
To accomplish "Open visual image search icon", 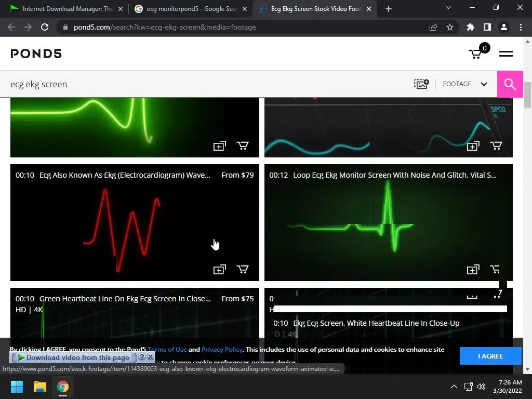I will pyautogui.click(x=421, y=84).
